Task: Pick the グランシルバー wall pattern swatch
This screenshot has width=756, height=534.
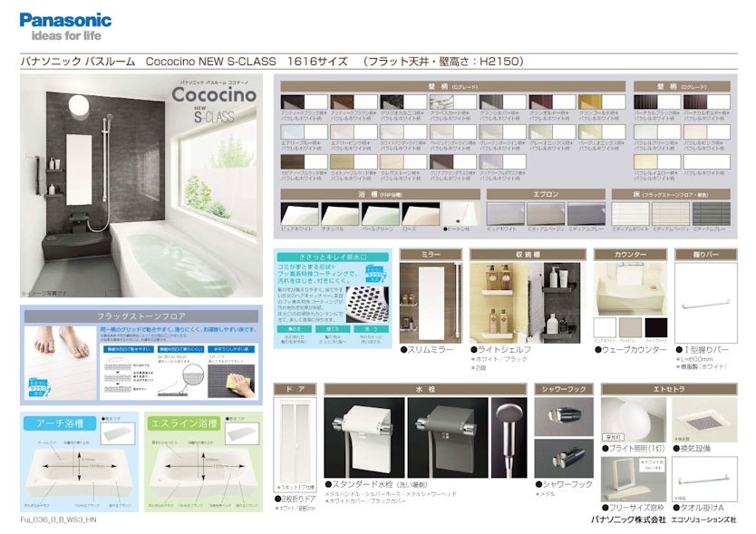Action: click(x=502, y=102)
